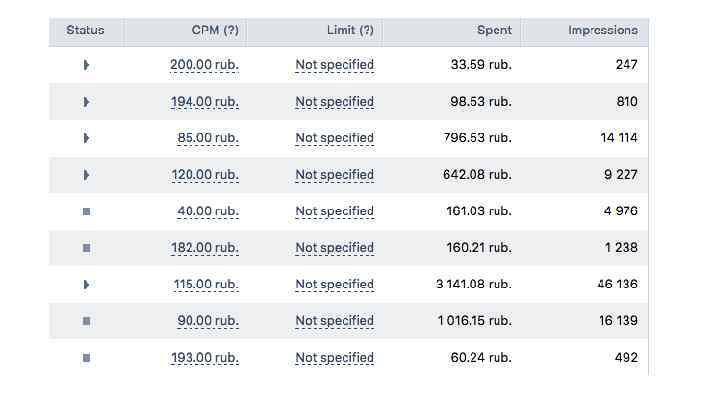Click the CPM (?) column header
Screen dimensions: 720x405
coord(215,31)
